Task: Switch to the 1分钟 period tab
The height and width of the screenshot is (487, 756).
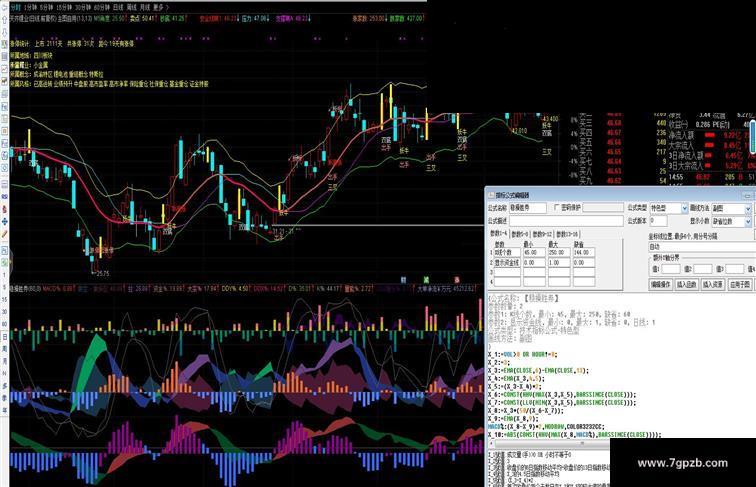Action: pyautogui.click(x=30, y=8)
